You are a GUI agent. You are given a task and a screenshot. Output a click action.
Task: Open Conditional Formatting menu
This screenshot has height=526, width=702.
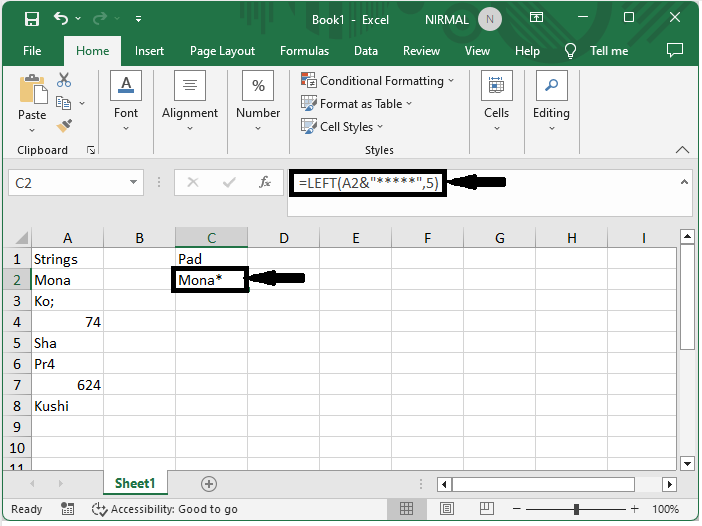(377, 81)
